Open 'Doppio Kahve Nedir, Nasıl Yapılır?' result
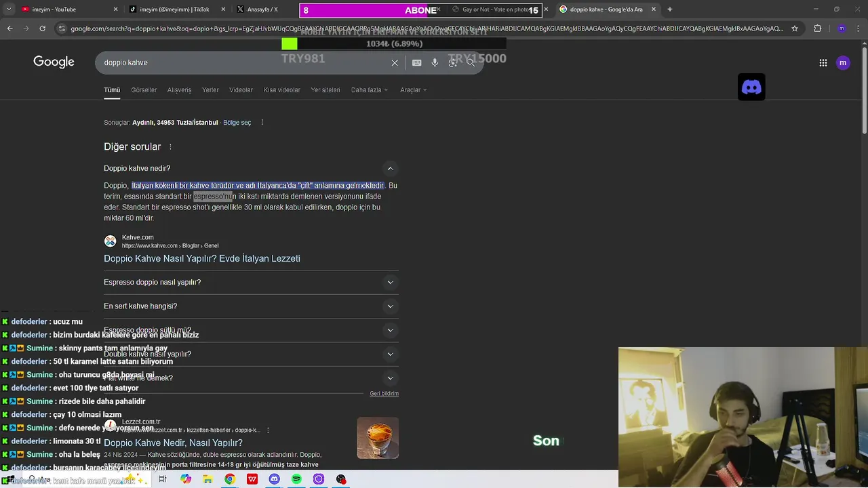This screenshot has height=488, width=868. tap(173, 443)
